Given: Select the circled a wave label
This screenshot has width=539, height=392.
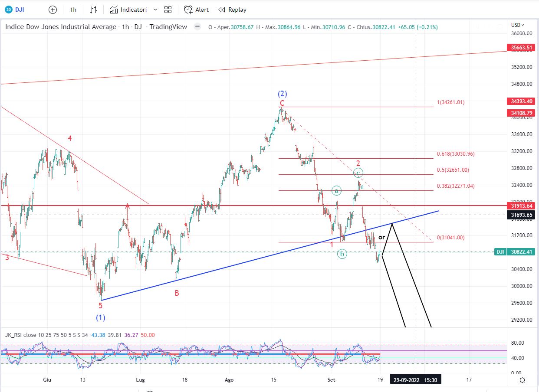Looking at the screenshot, I should [x=337, y=190].
